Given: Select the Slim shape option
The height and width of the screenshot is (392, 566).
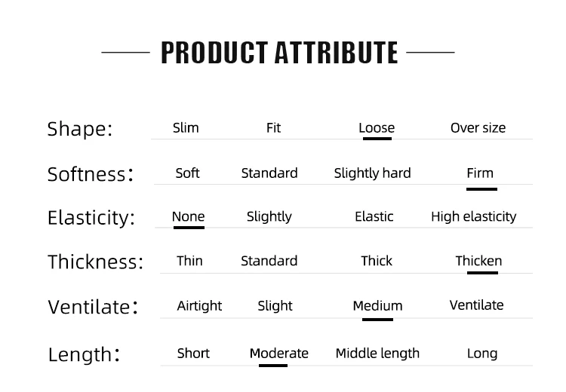Looking at the screenshot, I should pos(186,127).
